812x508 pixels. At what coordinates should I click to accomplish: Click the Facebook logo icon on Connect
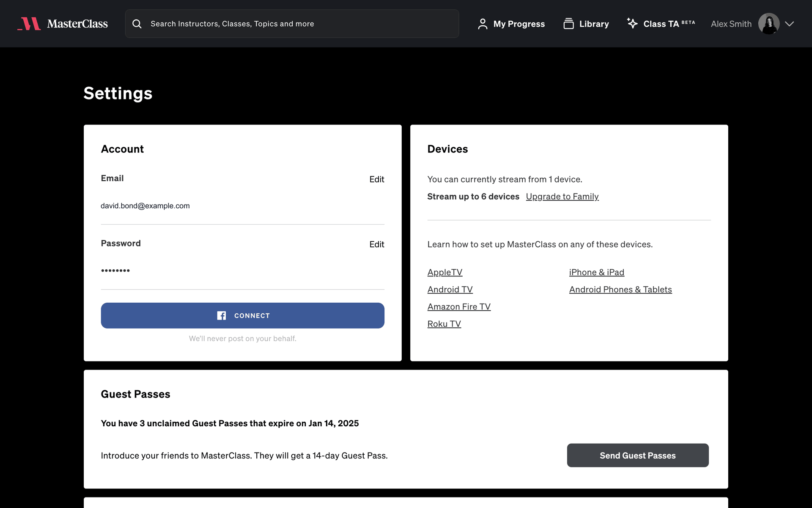tap(222, 315)
